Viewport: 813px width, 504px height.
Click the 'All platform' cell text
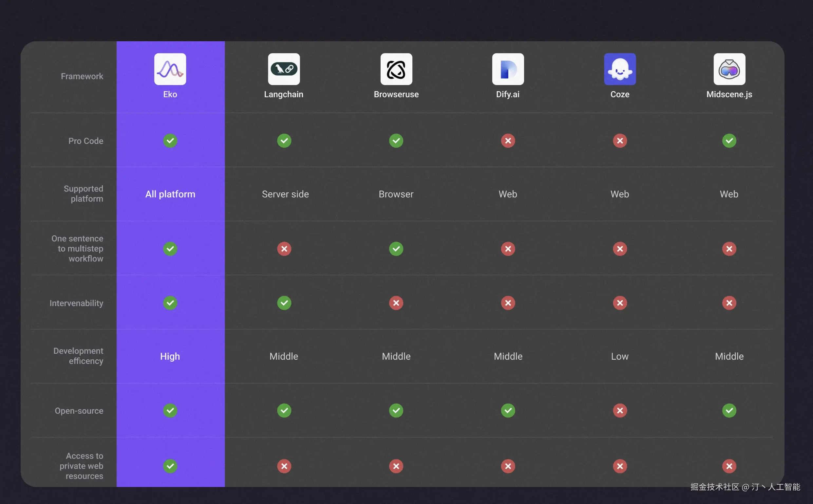pyautogui.click(x=170, y=194)
